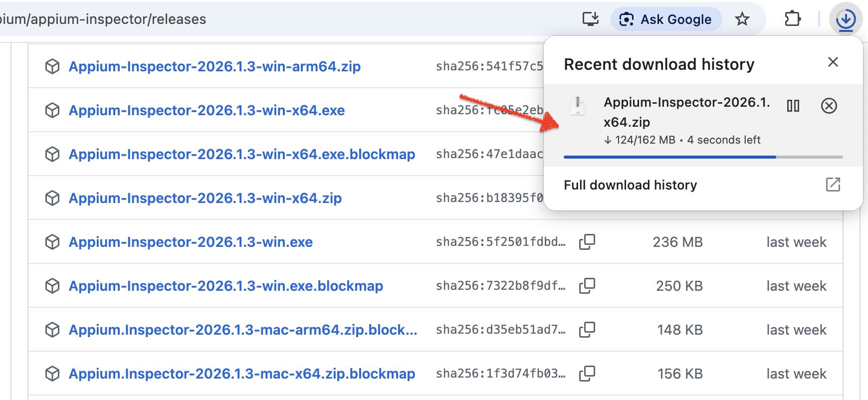
Task: Click the Ask Google lens button
Action: [x=665, y=19]
